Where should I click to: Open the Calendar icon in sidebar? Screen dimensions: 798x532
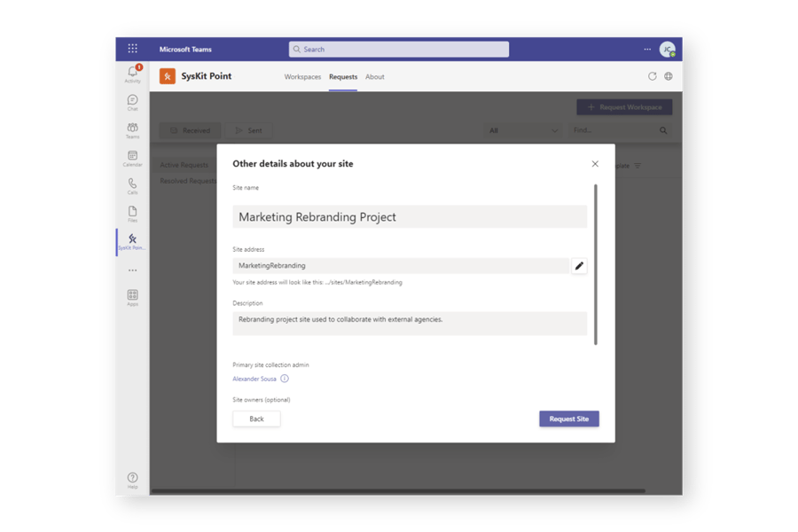coord(132,159)
